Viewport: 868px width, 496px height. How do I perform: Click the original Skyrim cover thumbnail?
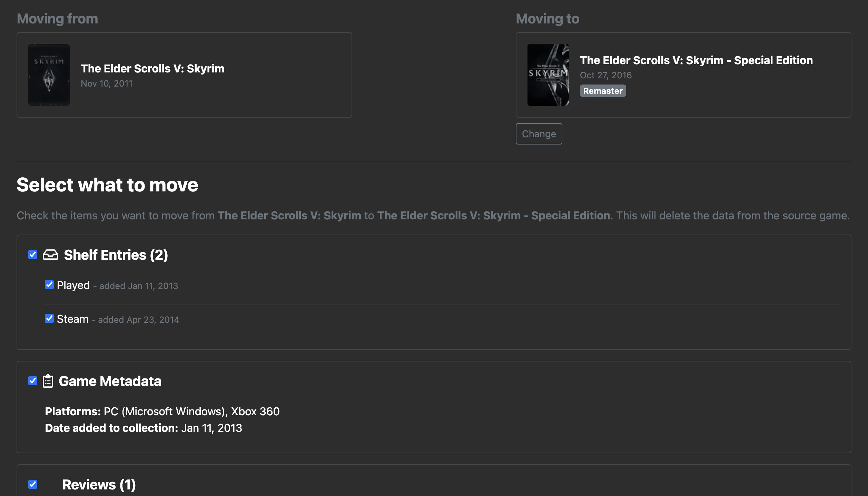point(49,75)
